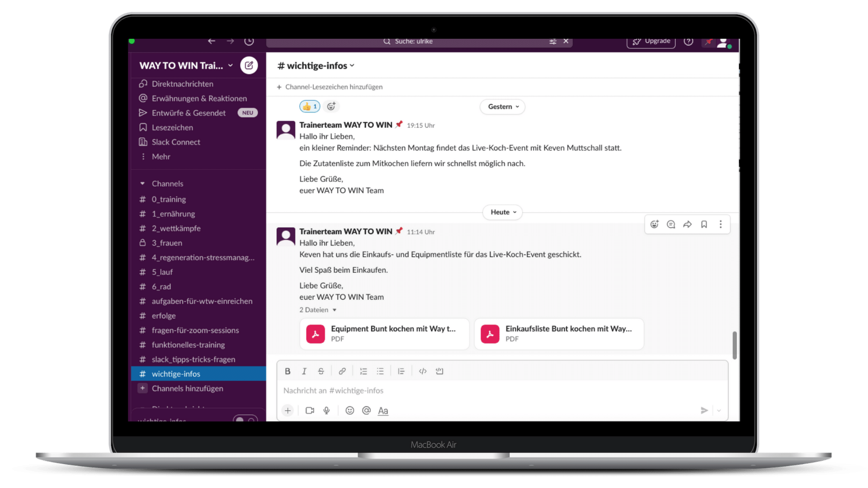Image resolution: width=868 pixels, height=488 pixels.
Task: Toggle the thumbs-up reaction
Action: pyautogui.click(x=310, y=107)
